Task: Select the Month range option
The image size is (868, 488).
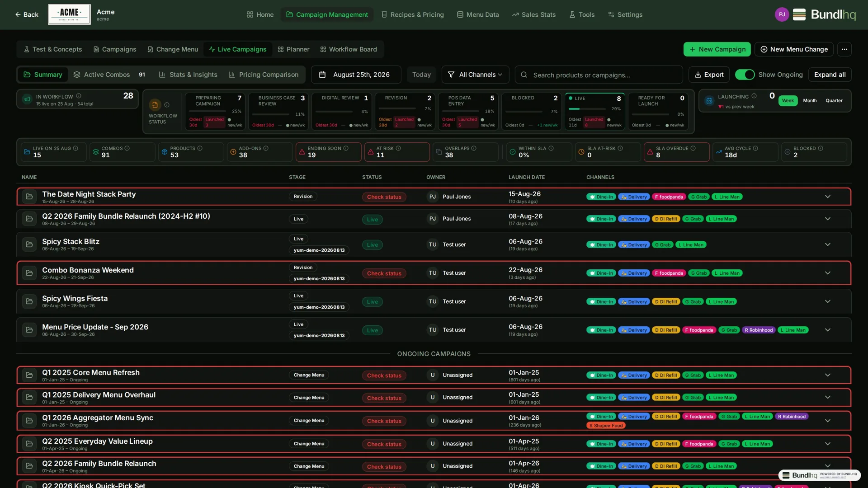Action: coord(810,101)
